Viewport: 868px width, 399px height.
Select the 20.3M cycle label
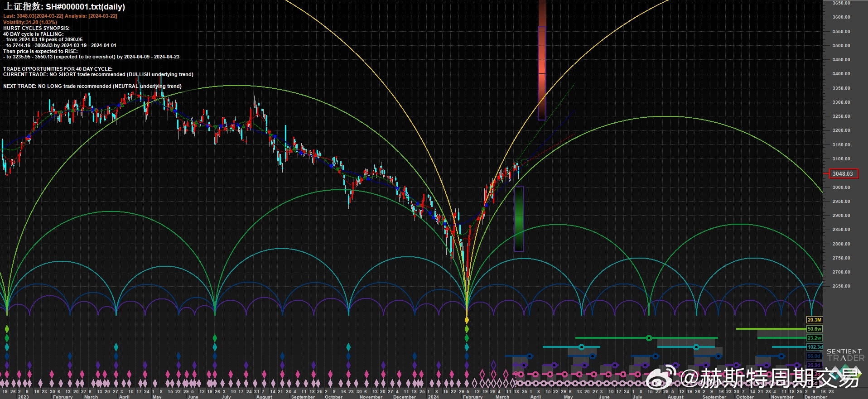pyautogui.click(x=814, y=320)
